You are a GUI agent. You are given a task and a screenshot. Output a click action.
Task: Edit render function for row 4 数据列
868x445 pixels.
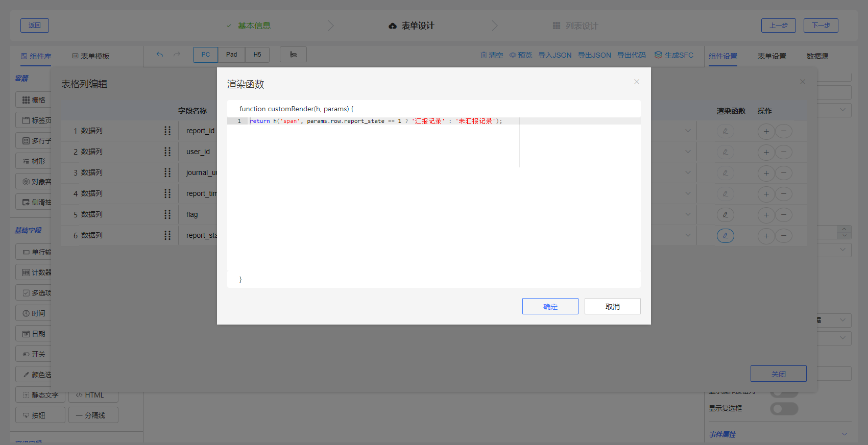tap(726, 194)
